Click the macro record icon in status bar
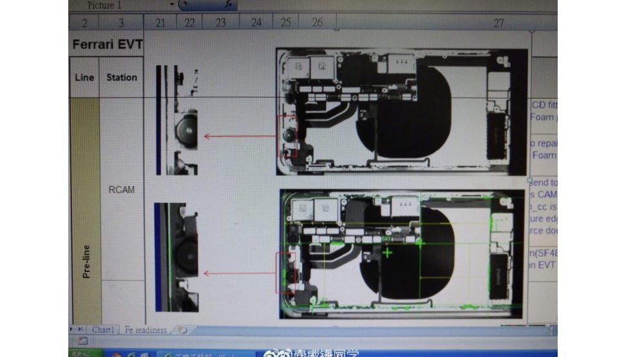The height and width of the screenshot is (357, 644). (x=83, y=340)
